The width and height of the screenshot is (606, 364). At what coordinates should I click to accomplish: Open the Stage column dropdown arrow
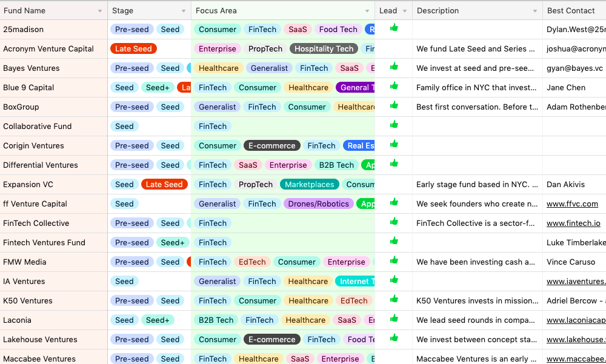point(184,11)
